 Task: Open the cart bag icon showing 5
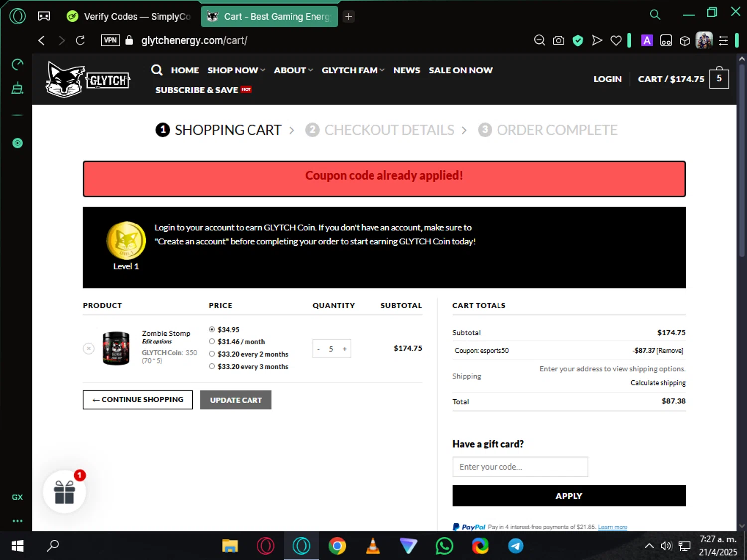click(719, 77)
